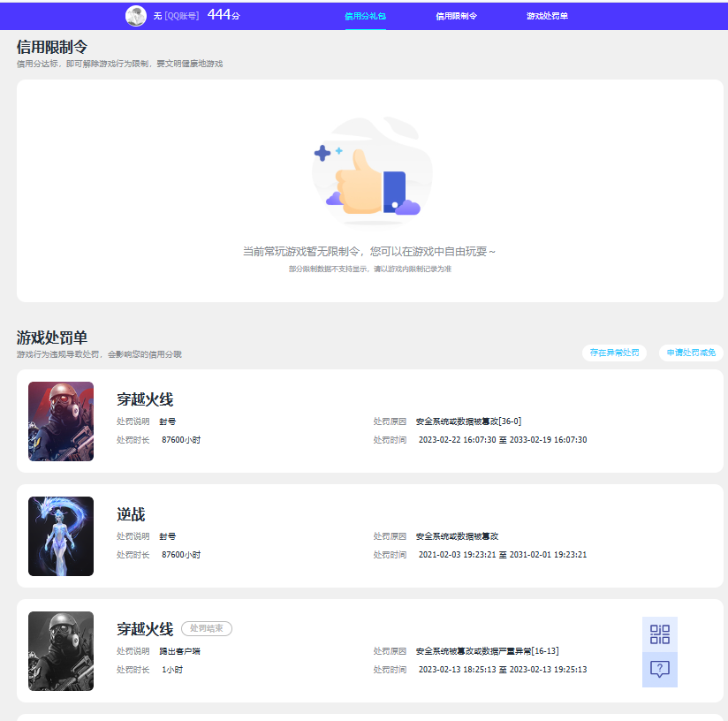Click the 2021-02-03 19:23:21 penalty time range
This screenshot has height=721, width=728.
click(x=503, y=555)
